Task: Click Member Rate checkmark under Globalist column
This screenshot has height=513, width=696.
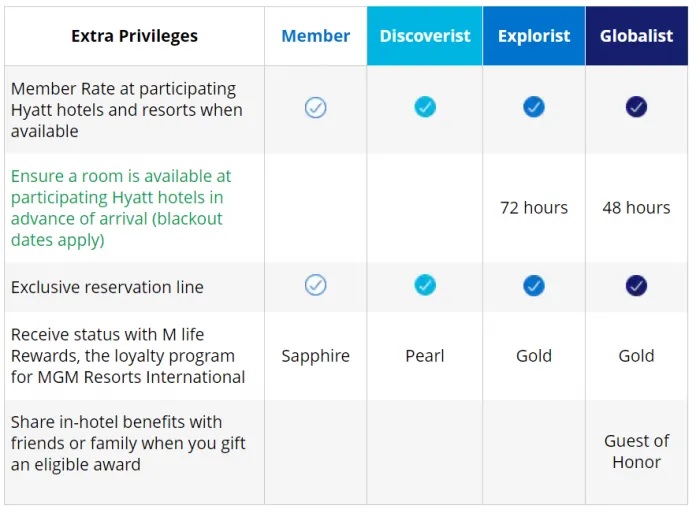Action: click(x=636, y=107)
